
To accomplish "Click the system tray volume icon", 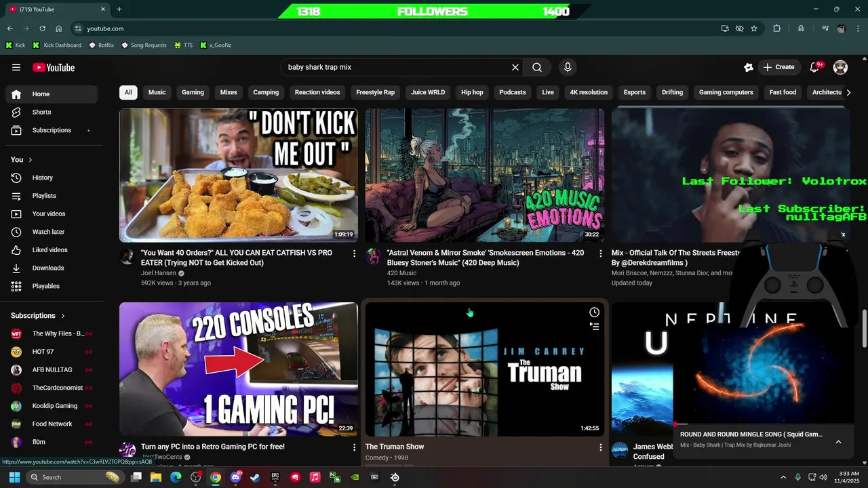I will pos(823,477).
